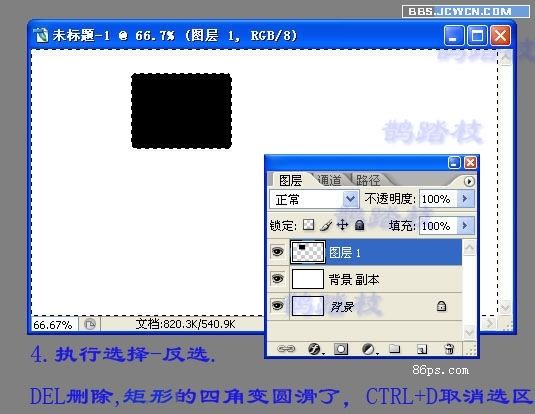
Task: Maximize the 未标题-1 document window
Action: [477, 35]
